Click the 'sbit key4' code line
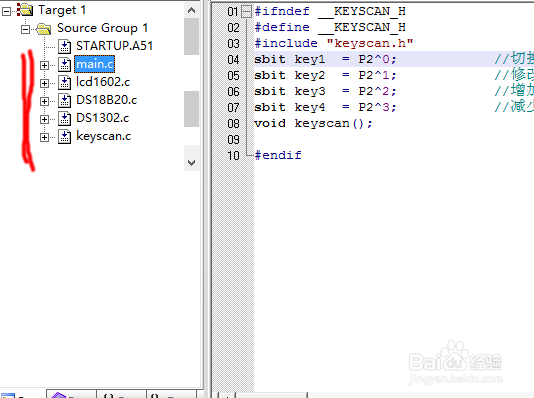 point(326,108)
